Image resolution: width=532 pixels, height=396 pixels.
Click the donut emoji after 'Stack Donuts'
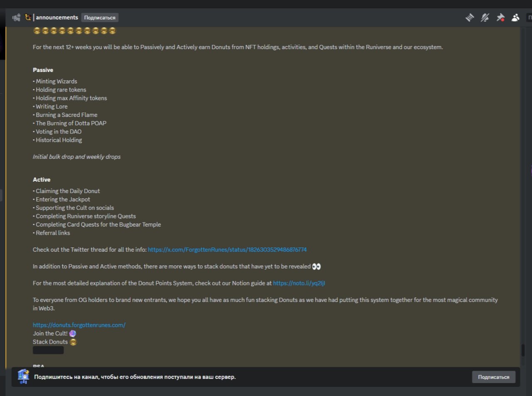point(73,342)
